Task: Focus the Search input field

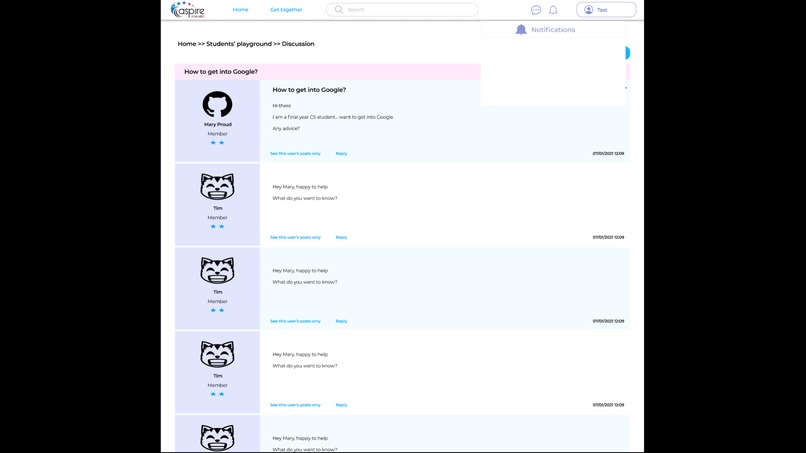Action: (402, 9)
